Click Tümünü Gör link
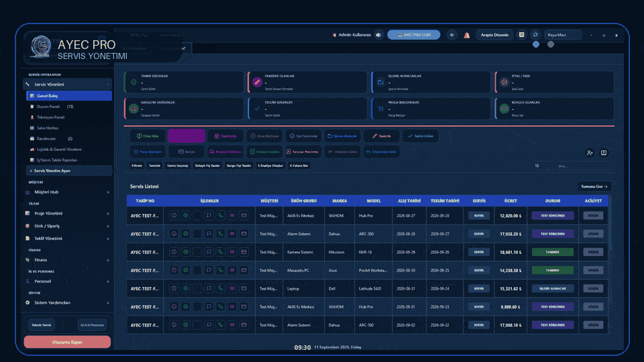Viewport: 644px width, 362px height. pos(594,186)
